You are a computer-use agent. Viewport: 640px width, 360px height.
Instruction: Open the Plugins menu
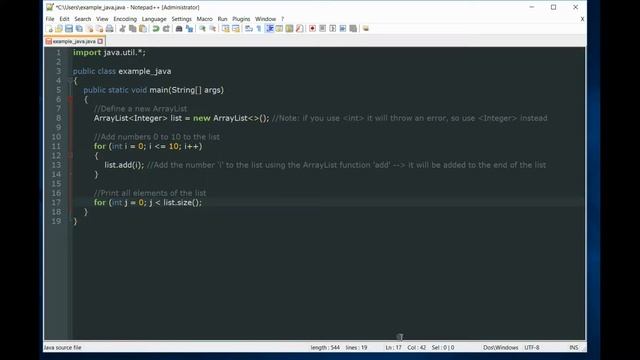coord(241,19)
